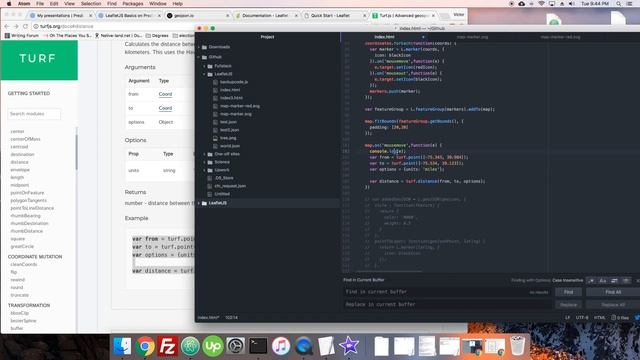
Task: Click the Wi-Fi status icon
Action: 542,4
